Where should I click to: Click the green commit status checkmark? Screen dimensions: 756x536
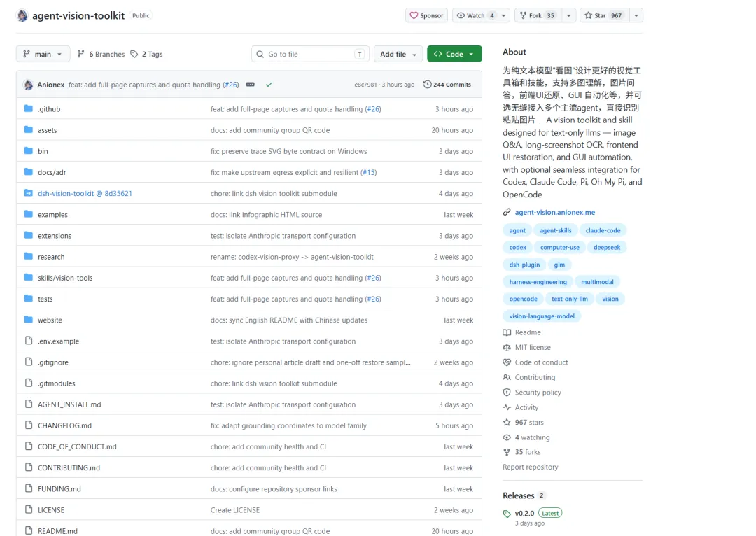[269, 85]
